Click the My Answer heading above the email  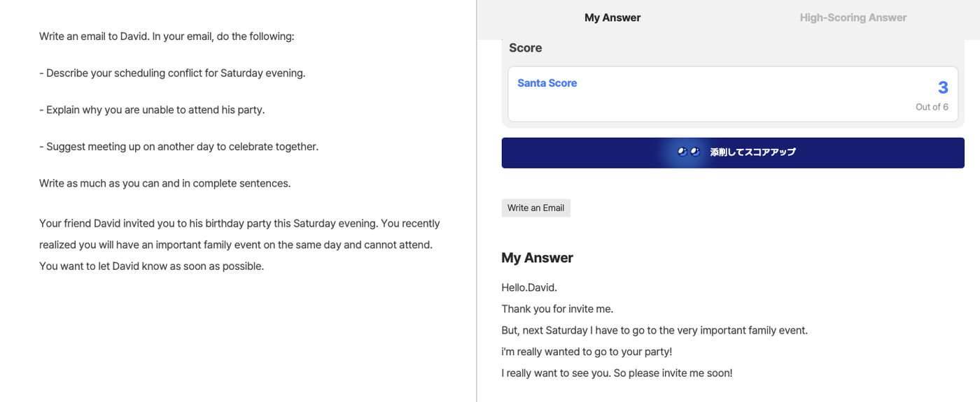pyautogui.click(x=538, y=258)
